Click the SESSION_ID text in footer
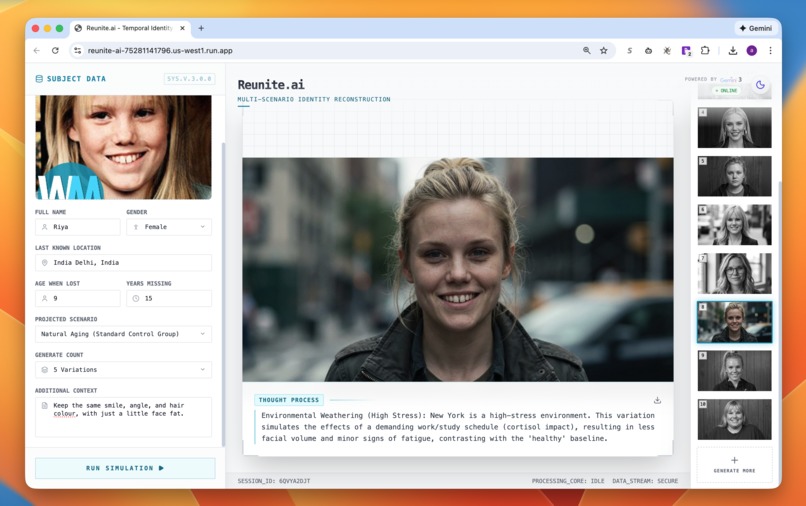The image size is (806, 506). click(x=273, y=481)
